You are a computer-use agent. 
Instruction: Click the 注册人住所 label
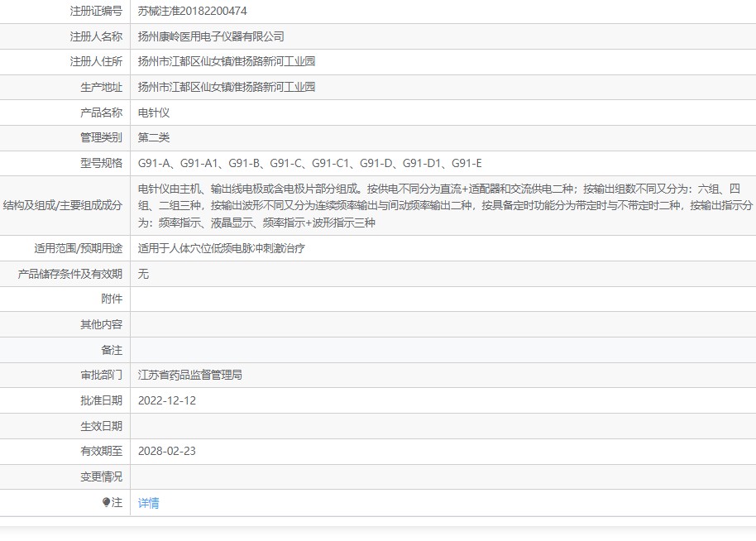96,61
